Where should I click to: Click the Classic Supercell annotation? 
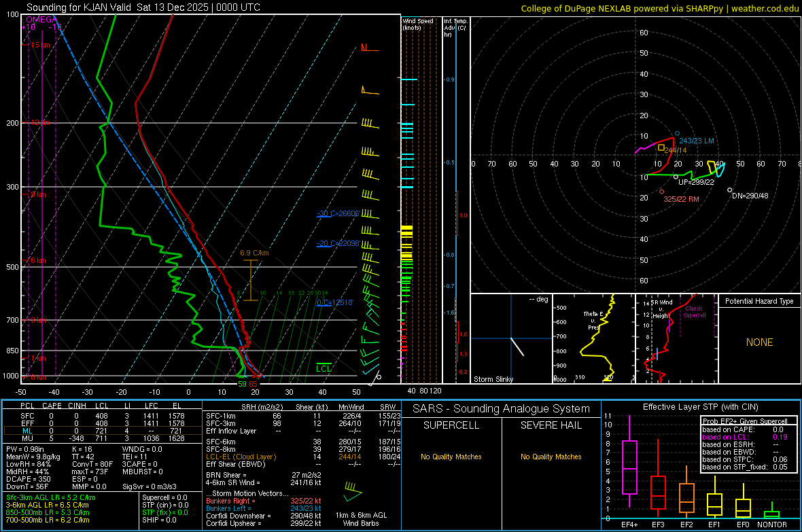pos(695,312)
